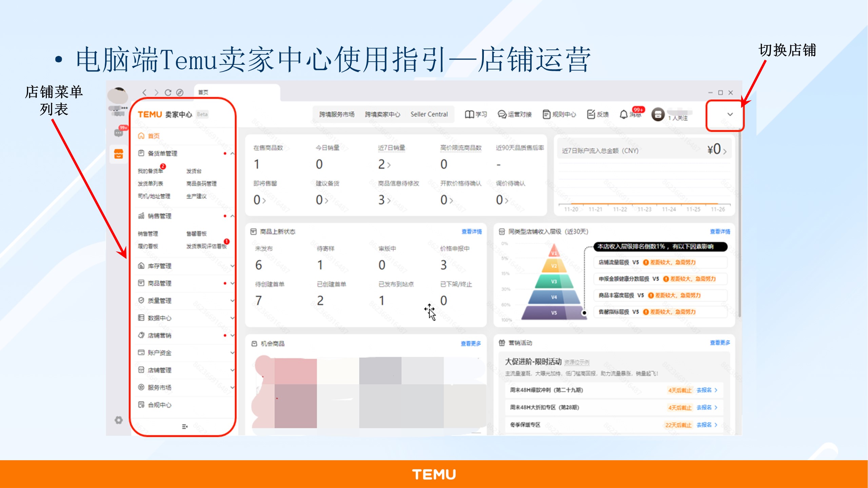Select the 质量管理 shield icon
The height and width of the screenshot is (488, 868).
coord(141,300)
